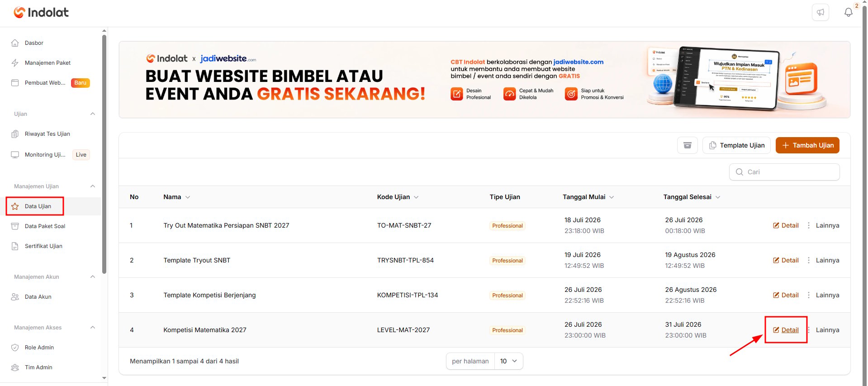This screenshot has height=386, width=868.
Task: Click the megaphone announcement icon
Action: click(821, 12)
